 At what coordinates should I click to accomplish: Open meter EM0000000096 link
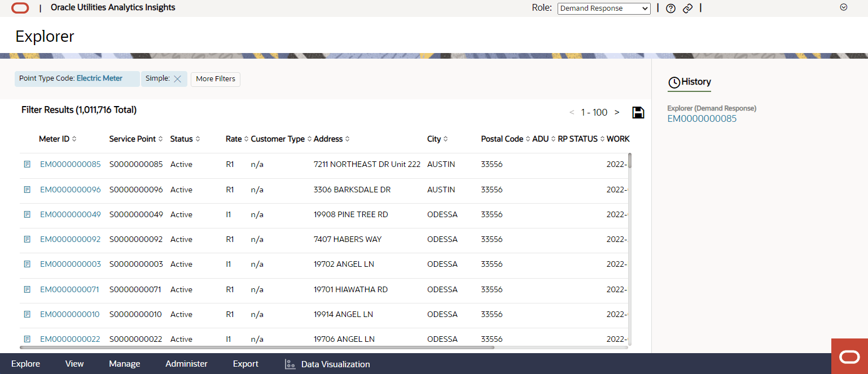pyautogui.click(x=70, y=190)
